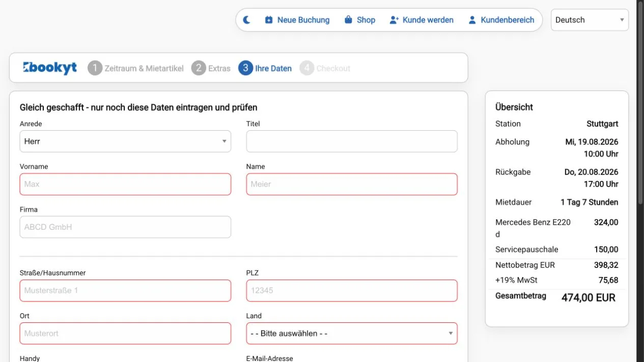Click Mietdauer value 1 Tag 7 Stunden
The width and height of the screenshot is (644, 362).
pyautogui.click(x=590, y=202)
